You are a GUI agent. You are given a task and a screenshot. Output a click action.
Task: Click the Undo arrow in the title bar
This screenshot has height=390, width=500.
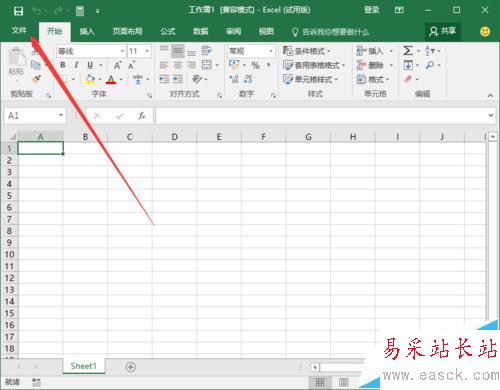[37, 11]
